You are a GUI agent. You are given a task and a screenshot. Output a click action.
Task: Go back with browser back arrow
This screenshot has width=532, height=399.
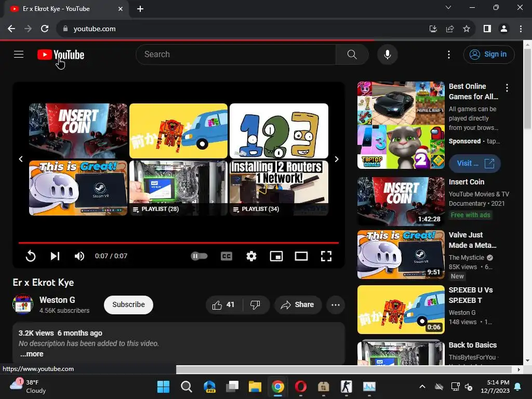(11, 29)
